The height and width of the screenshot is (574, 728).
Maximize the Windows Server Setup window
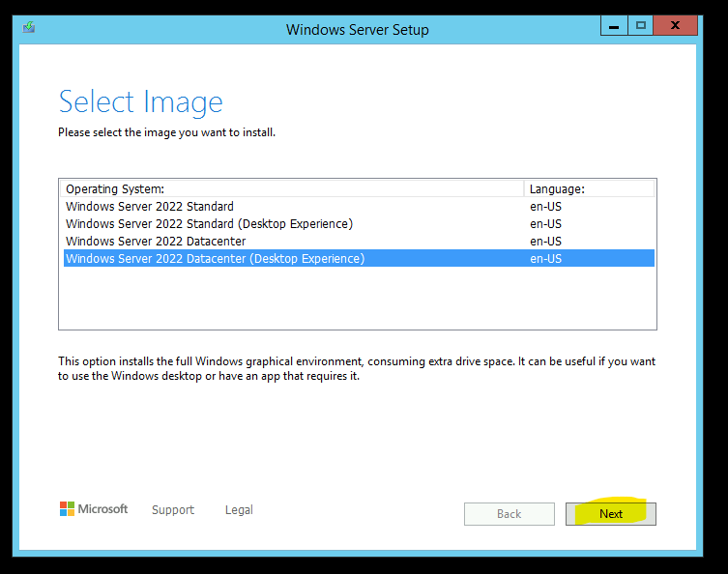click(x=641, y=26)
